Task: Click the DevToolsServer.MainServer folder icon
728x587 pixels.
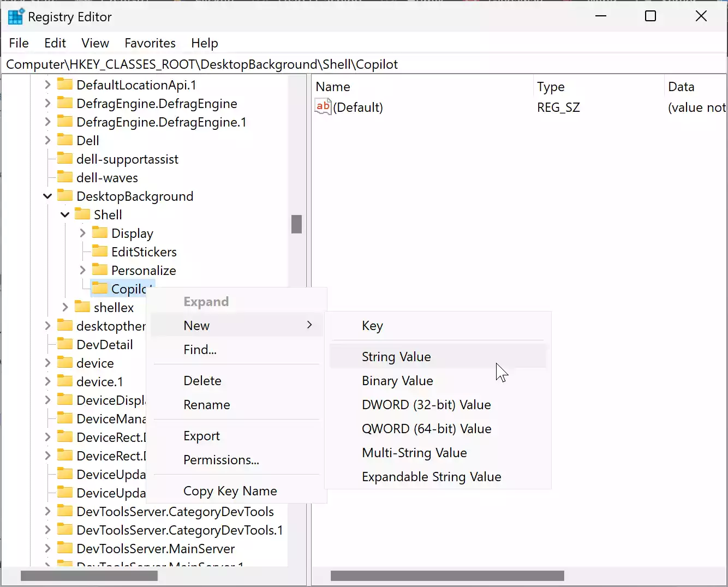Action: (x=65, y=548)
